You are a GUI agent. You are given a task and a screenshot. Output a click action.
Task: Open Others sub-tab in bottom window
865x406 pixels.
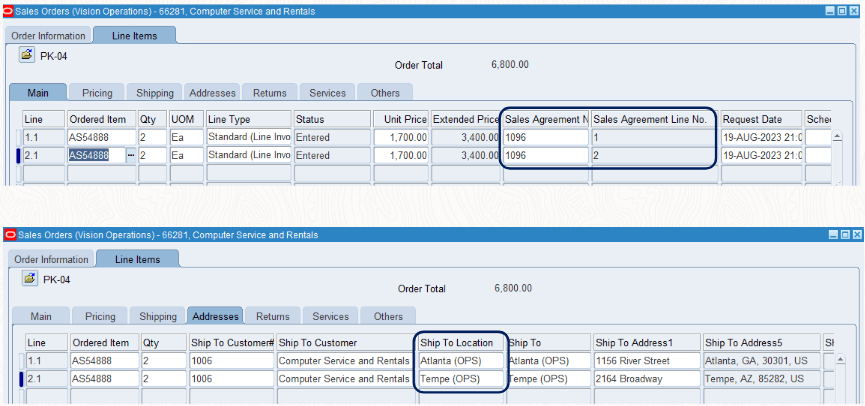(x=388, y=317)
